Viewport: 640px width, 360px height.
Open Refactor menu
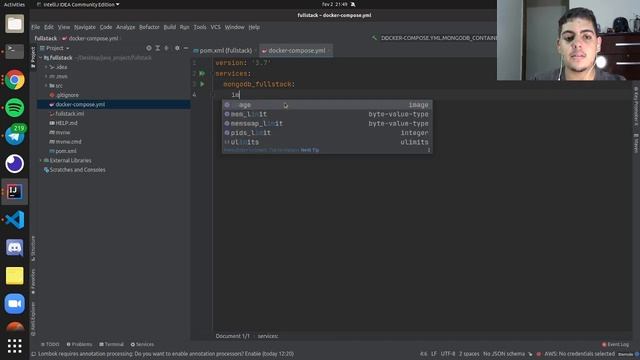pos(149,27)
